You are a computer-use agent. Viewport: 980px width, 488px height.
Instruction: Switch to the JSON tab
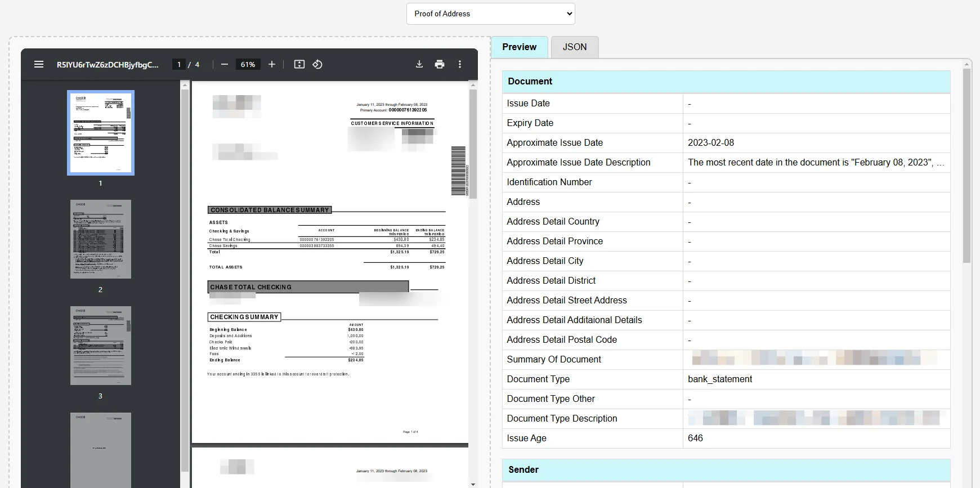(574, 47)
